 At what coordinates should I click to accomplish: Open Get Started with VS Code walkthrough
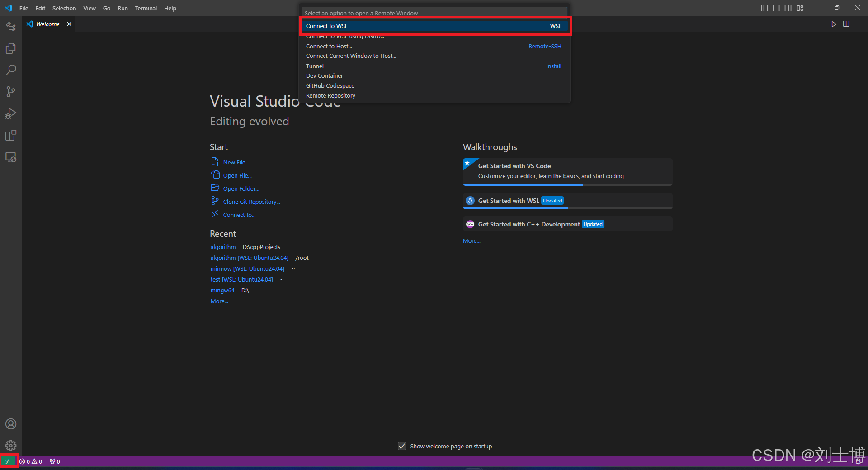(568, 171)
